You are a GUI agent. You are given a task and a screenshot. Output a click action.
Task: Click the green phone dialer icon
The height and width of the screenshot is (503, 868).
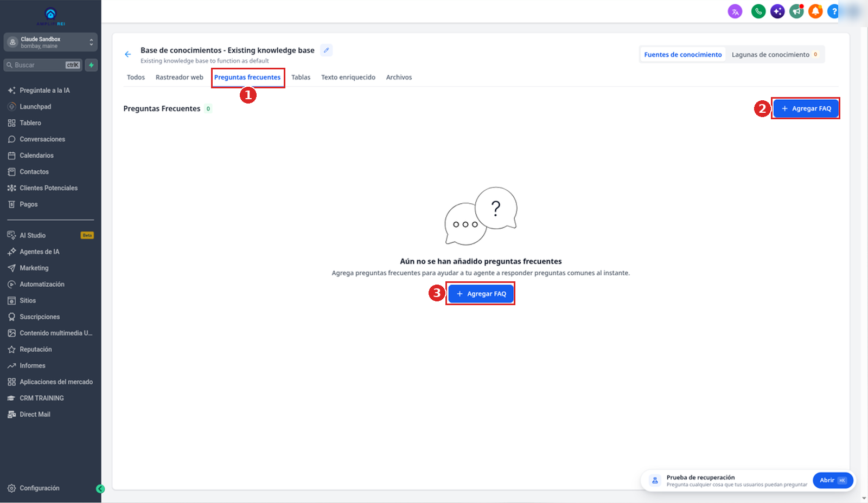758,11
